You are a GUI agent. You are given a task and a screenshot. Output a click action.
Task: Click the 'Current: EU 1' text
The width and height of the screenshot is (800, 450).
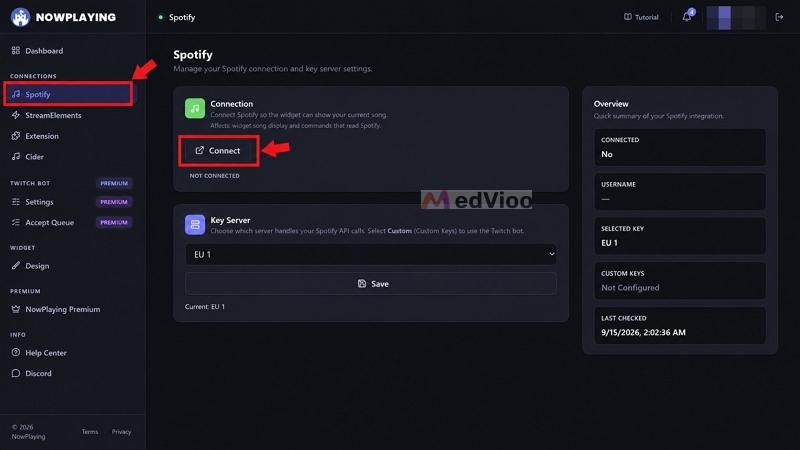(x=205, y=307)
